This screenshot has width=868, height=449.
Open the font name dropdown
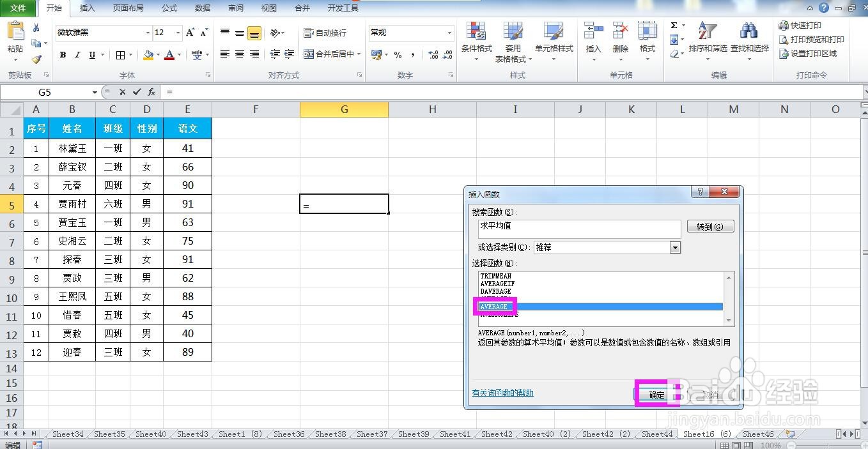tap(148, 33)
